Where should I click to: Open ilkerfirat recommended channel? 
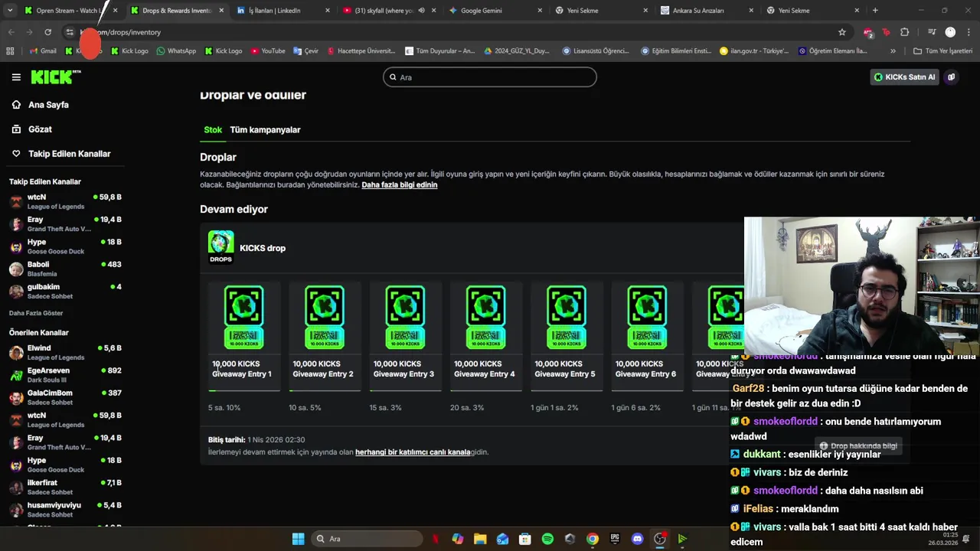click(x=65, y=487)
